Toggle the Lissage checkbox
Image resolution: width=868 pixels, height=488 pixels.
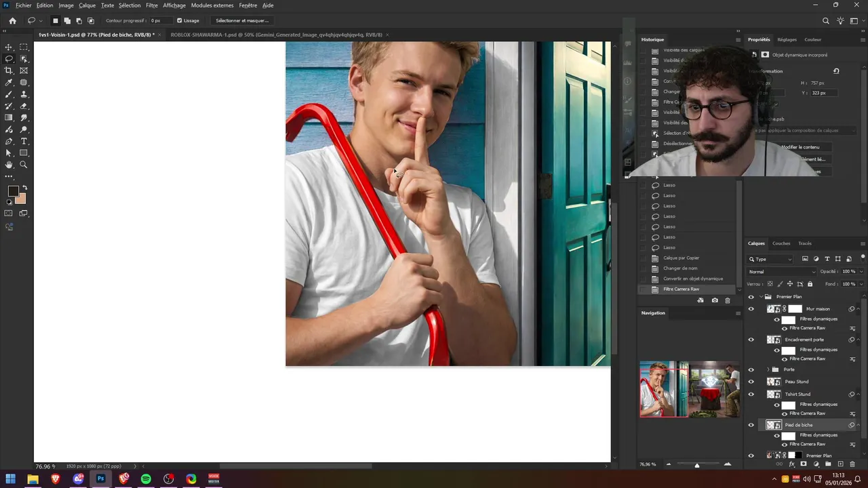tap(179, 20)
